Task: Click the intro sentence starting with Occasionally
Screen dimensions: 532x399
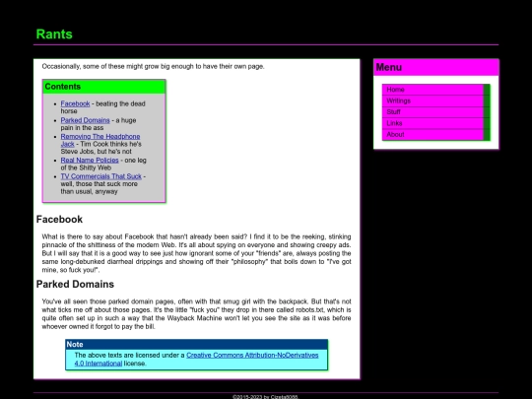Action: click(153, 66)
